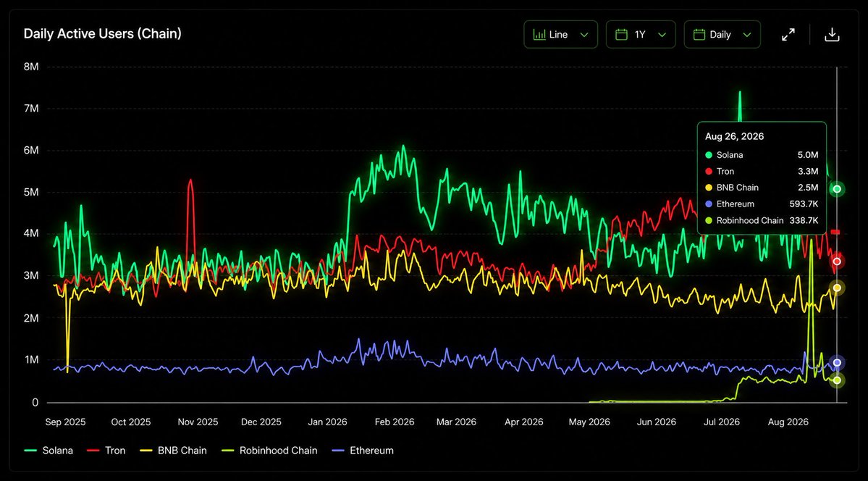
Task: Click the Ethereum data point marker on chart
Action: [837, 362]
